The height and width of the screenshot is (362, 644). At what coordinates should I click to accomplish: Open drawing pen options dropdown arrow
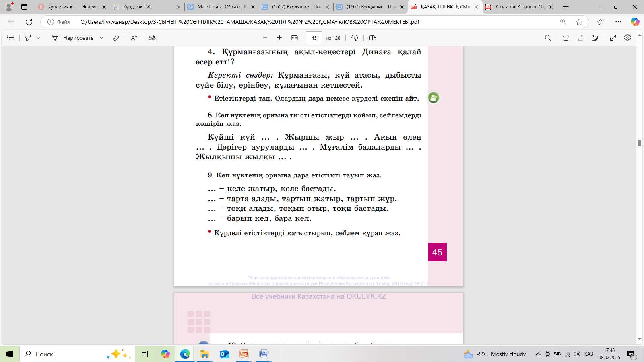pos(101,38)
